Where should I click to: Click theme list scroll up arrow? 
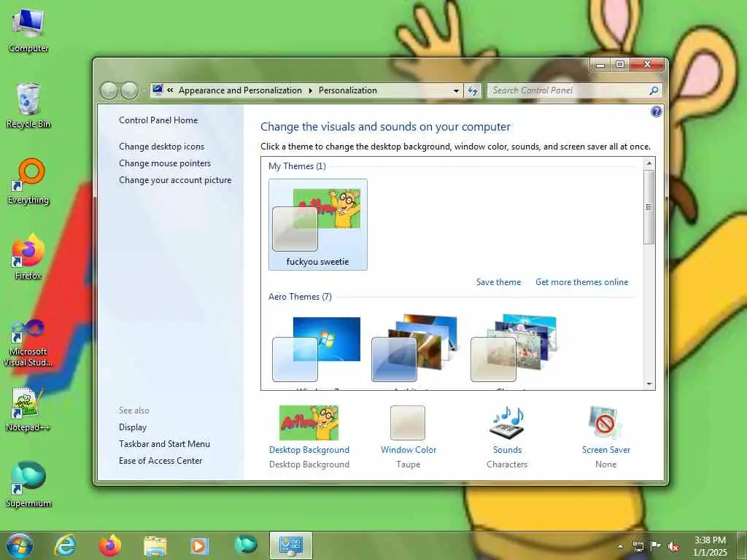649,163
